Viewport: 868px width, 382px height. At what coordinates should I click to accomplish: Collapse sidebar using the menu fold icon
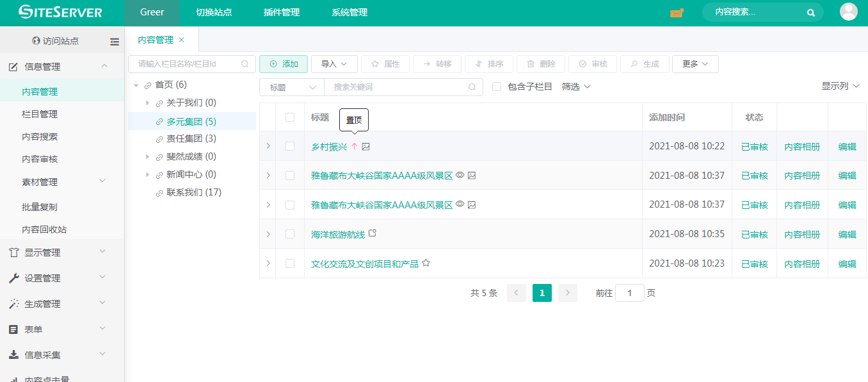pyautogui.click(x=115, y=42)
